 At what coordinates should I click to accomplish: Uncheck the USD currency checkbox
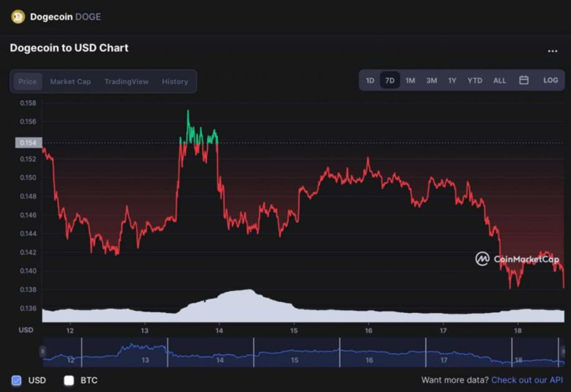click(16, 380)
